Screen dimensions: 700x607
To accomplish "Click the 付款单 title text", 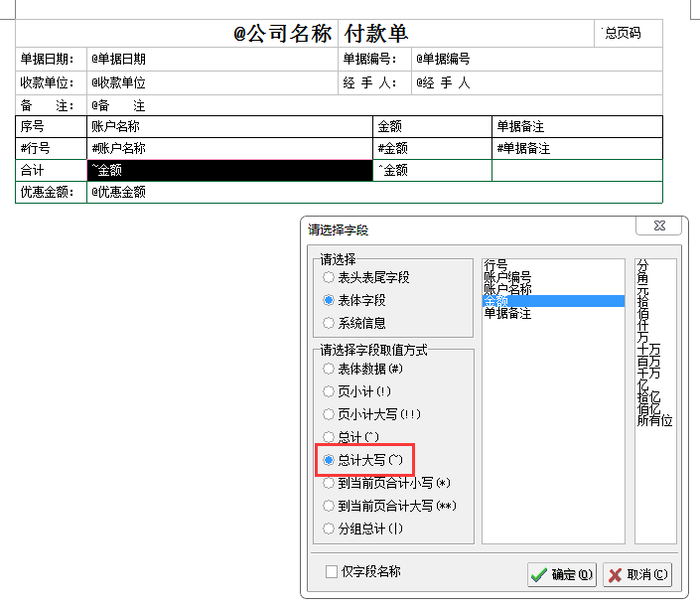I will point(376,34).
